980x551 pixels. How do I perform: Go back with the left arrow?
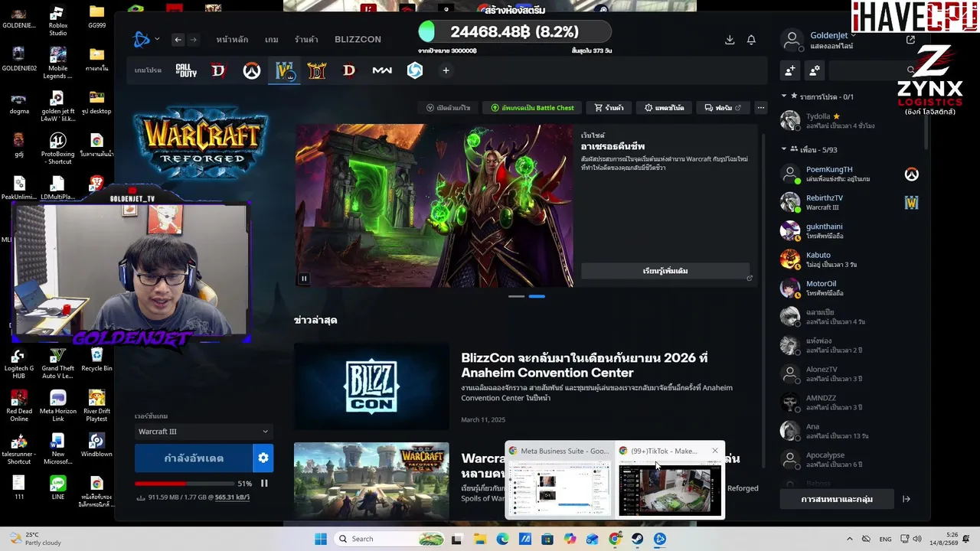point(178,40)
